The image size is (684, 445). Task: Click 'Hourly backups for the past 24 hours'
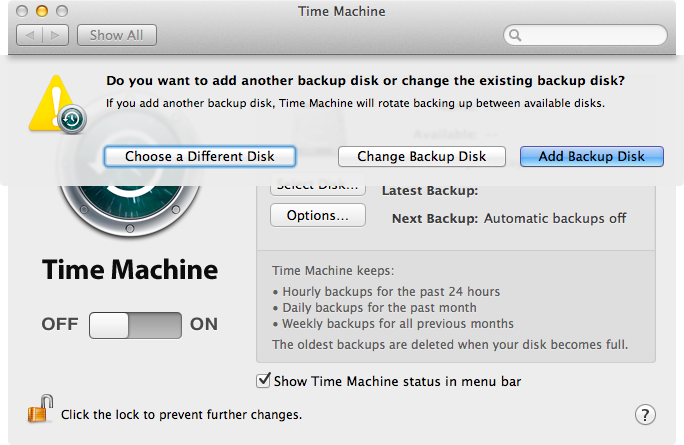[391, 291]
